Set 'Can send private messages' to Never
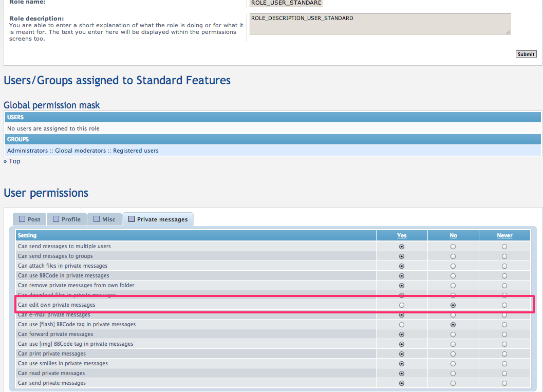Screen dimensions: 543x392 tap(504, 383)
